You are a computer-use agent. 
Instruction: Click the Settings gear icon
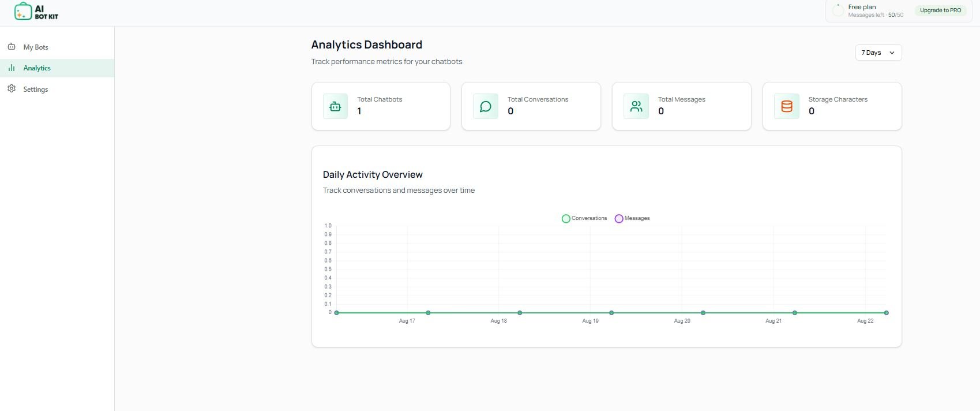pyautogui.click(x=12, y=89)
